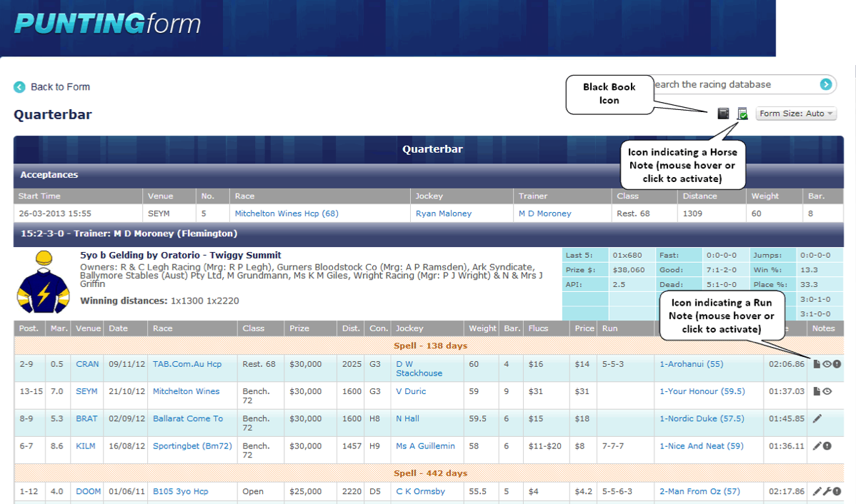This screenshot has height=504, width=856.
Task: Toggle eye icon in CRAN race row
Action: (827, 364)
